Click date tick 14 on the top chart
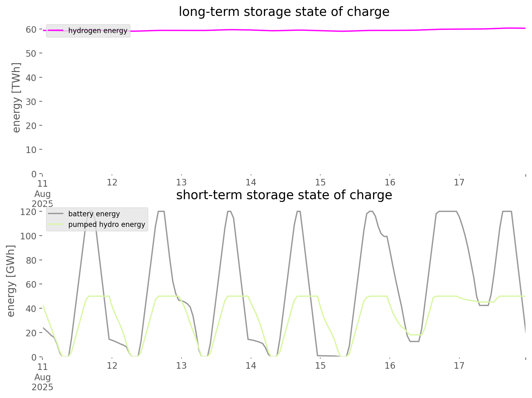 pos(251,182)
